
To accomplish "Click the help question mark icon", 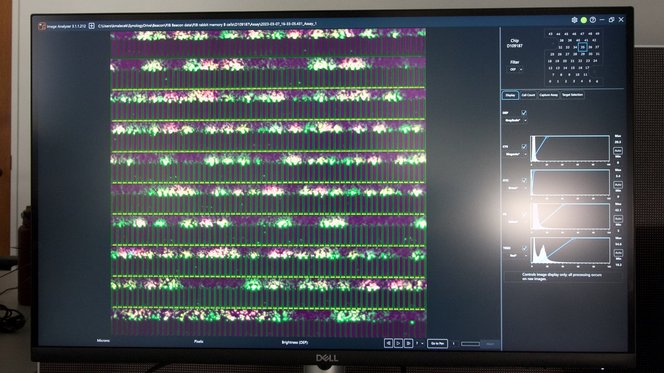I will [593, 20].
